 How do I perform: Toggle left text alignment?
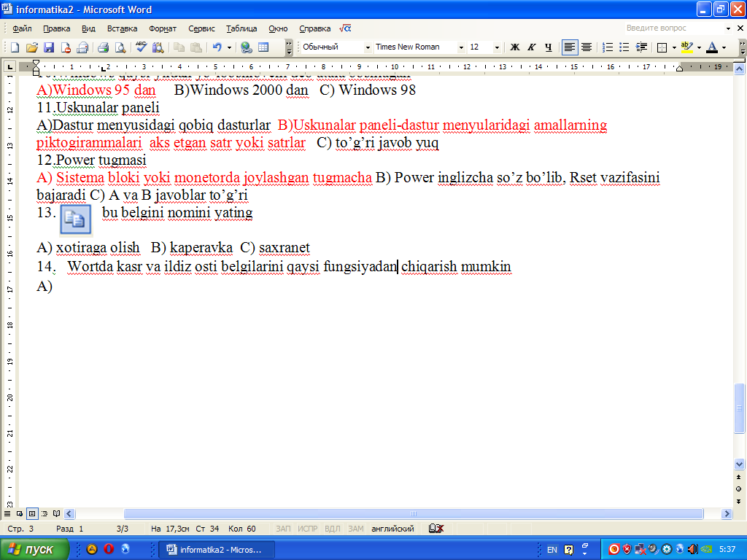pyautogui.click(x=569, y=47)
